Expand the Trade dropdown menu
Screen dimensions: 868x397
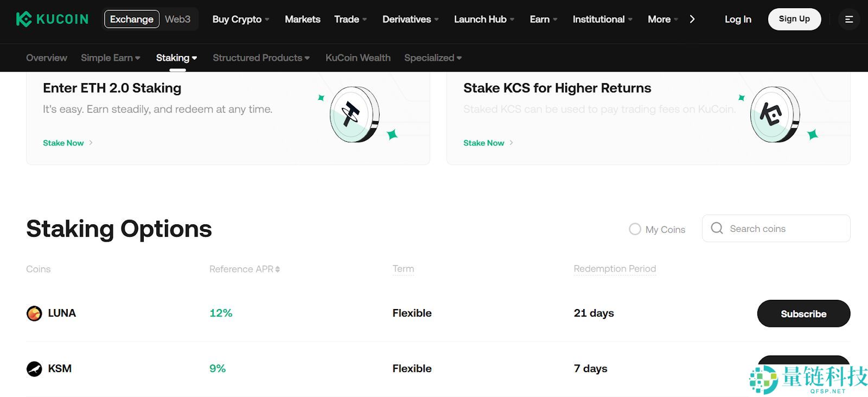coord(350,19)
